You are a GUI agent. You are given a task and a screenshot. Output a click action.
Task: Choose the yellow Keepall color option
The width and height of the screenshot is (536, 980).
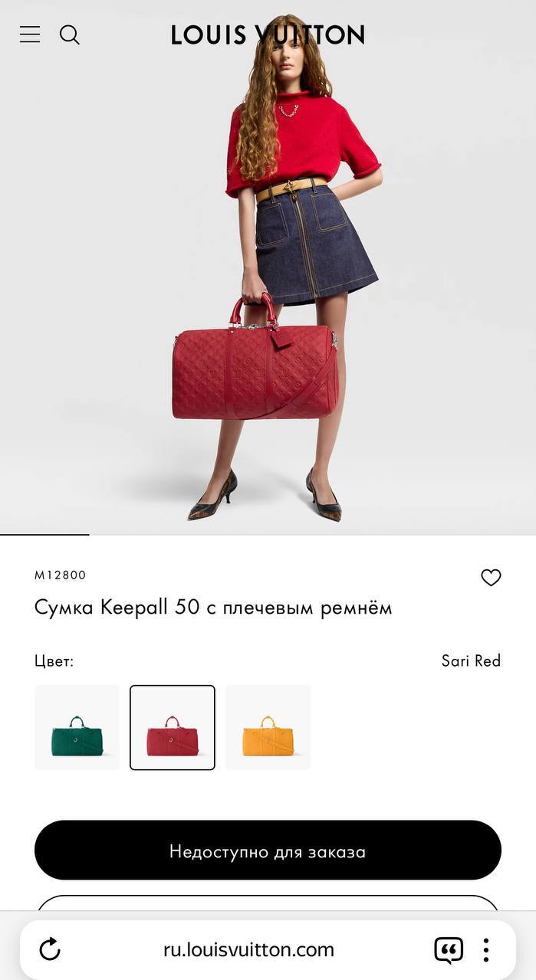(268, 727)
